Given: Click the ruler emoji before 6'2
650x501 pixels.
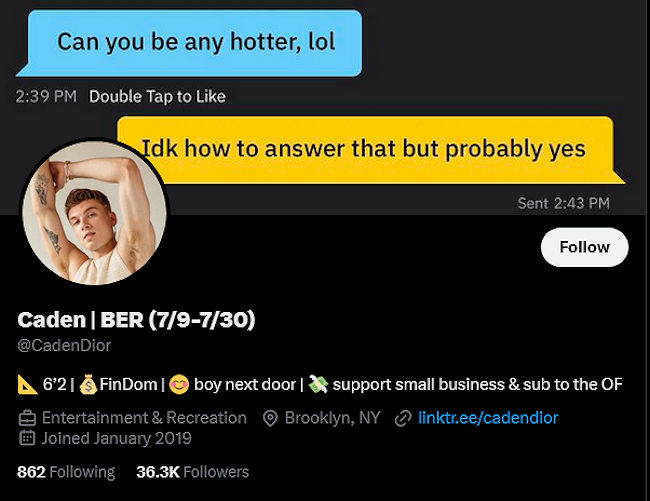Looking at the screenshot, I should [x=28, y=384].
